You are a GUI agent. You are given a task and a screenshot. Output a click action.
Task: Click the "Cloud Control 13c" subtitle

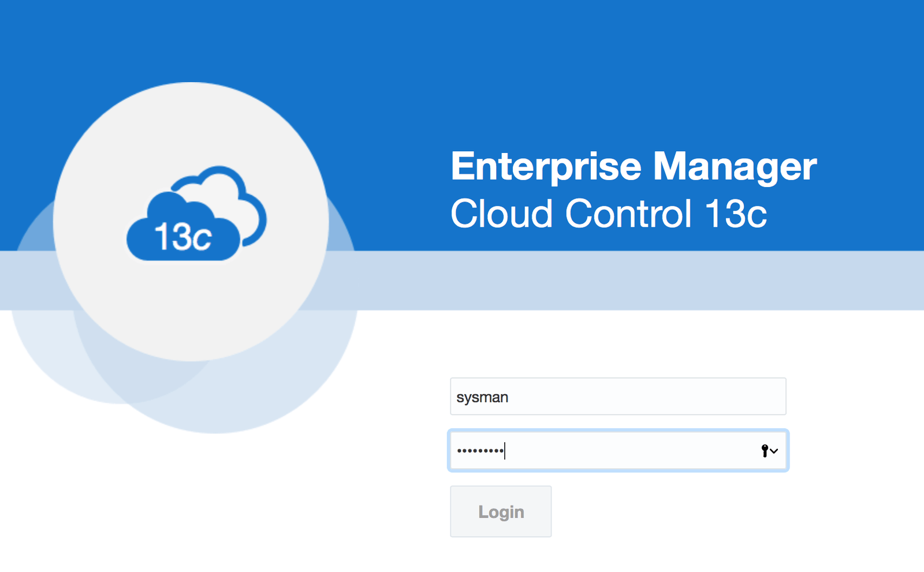[608, 214]
